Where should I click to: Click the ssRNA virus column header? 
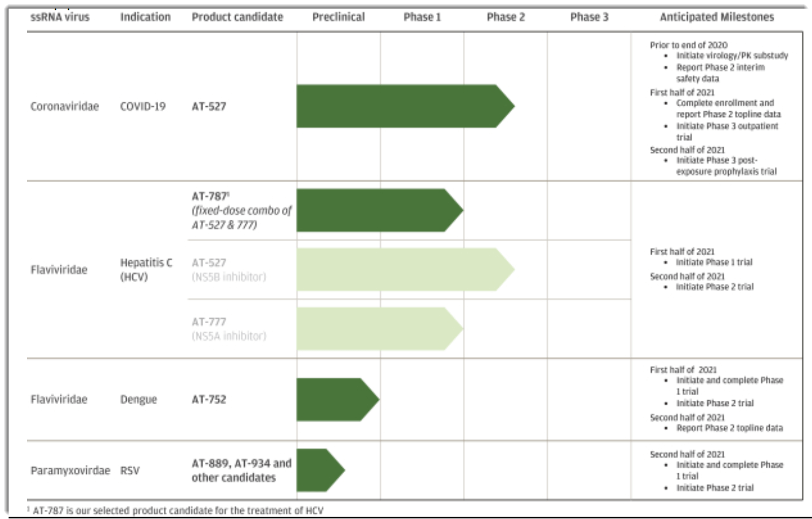tap(60, 17)
